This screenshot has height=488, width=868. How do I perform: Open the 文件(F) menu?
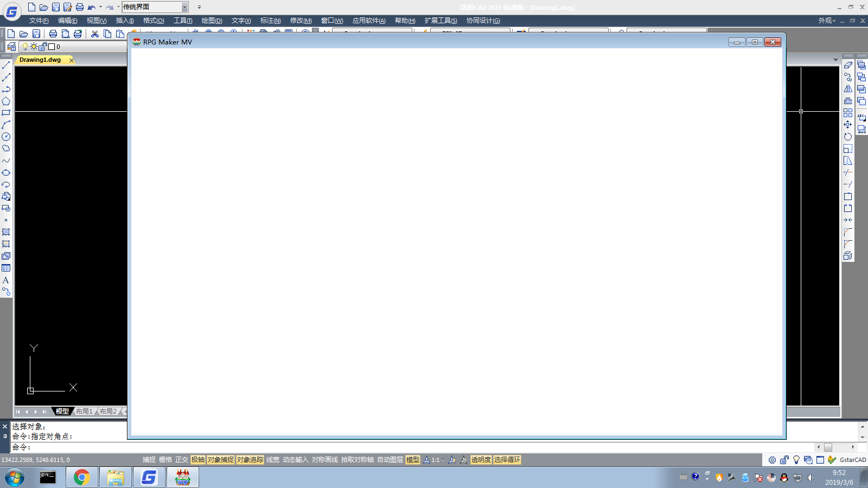(39, 21)
